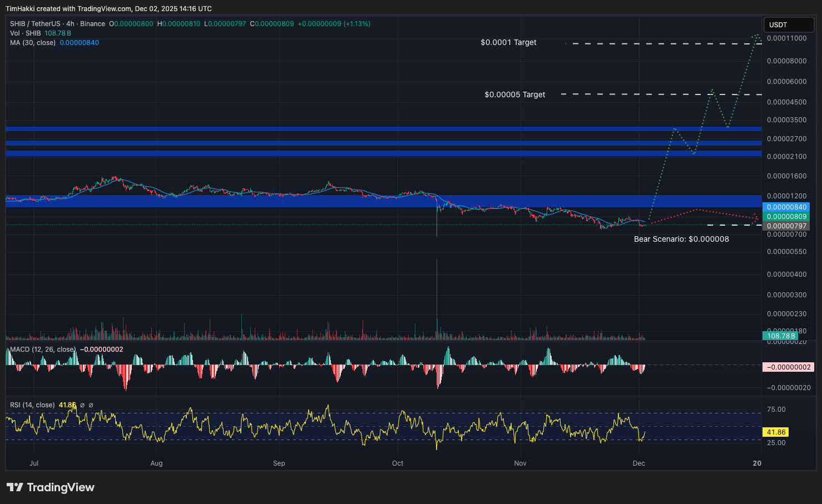The image size is (822, 504).
Task: Click the $0.0001 Target label
Action: (508, 42)
